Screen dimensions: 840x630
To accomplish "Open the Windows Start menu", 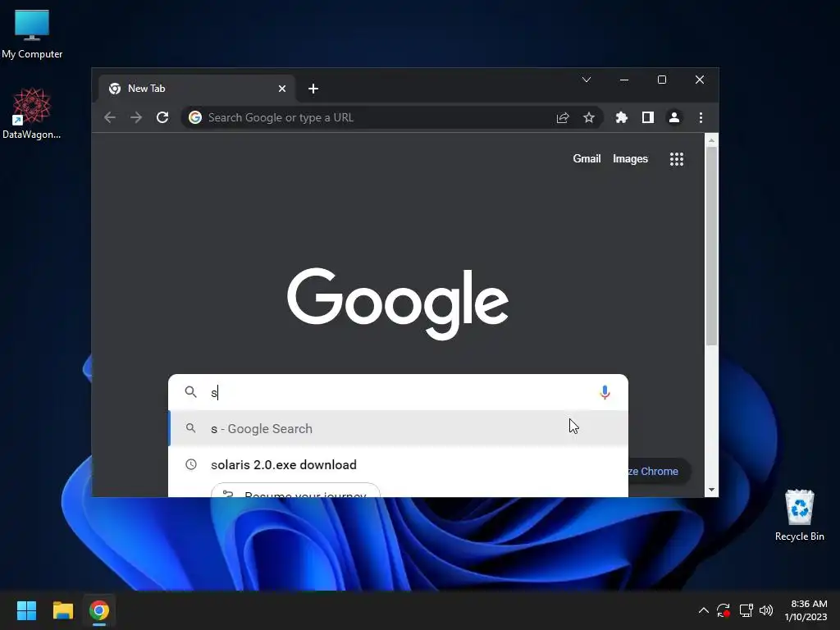I will point(26,610).
